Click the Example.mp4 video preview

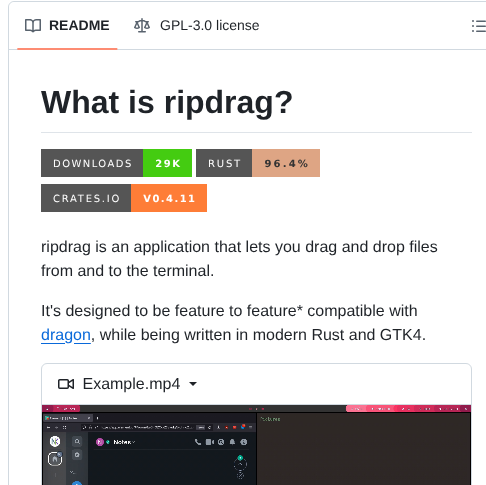click(x=256, y=445)
